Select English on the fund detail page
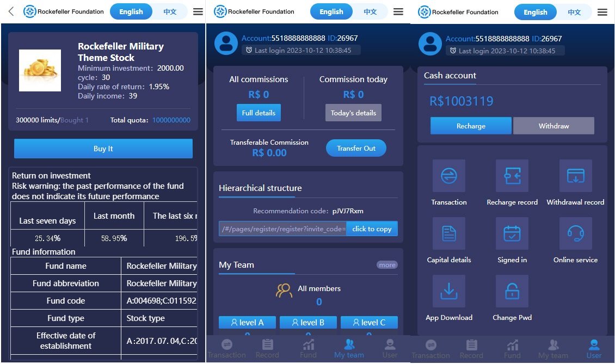 [x=131, y=11]
